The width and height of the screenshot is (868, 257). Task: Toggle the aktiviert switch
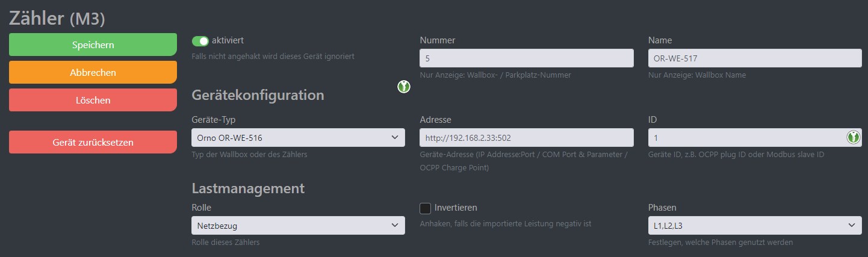pos(200,41)
